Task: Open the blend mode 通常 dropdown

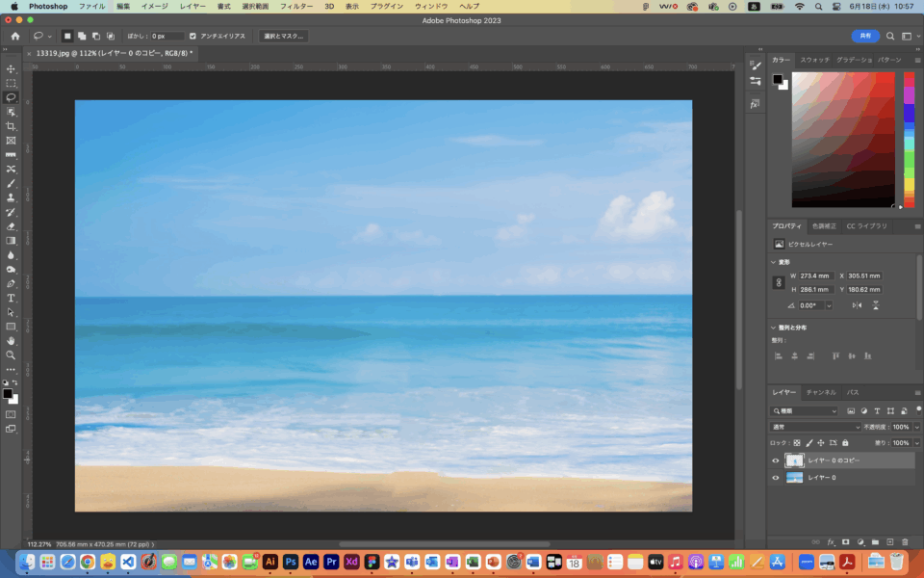Action: [x=815, y=427]
